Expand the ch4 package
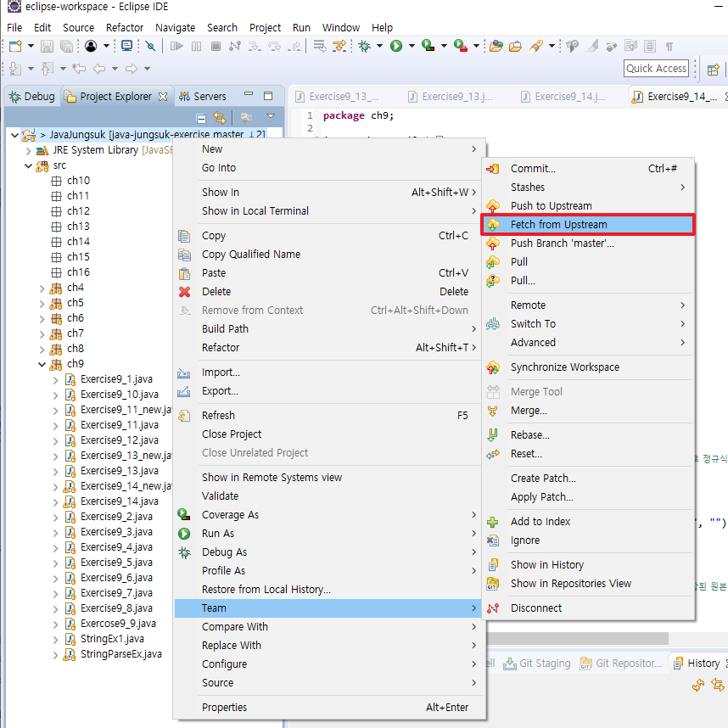The width and height of the screenshot is (728, 728). 42,288
